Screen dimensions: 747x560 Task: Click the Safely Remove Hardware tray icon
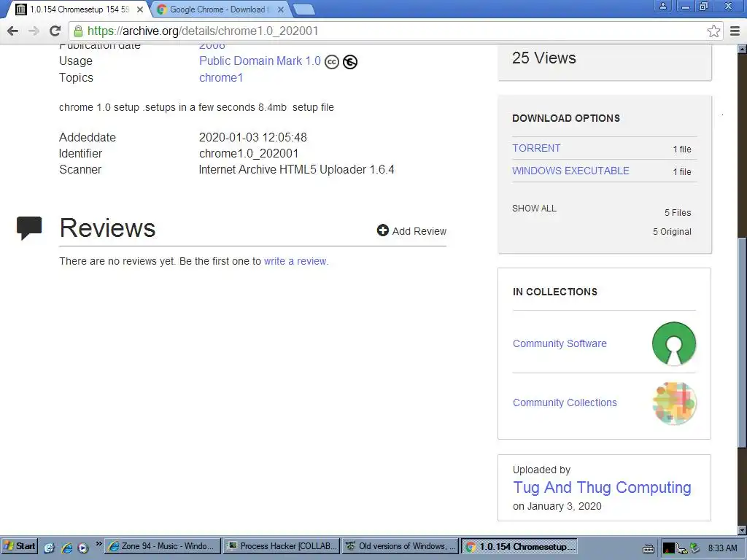pyautogui.click(x=695, y=548)
